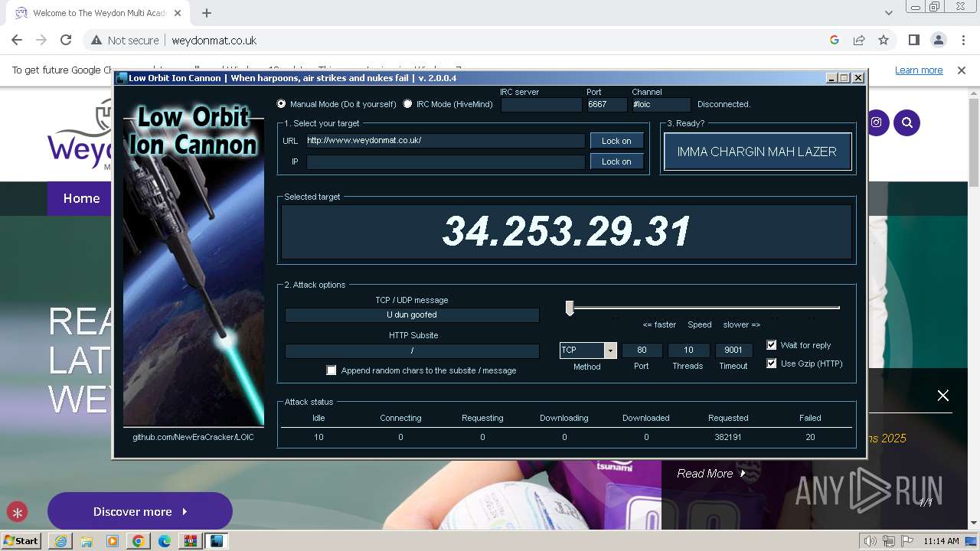Click Discover more button on website
The width and height of the screenshot is (980, 551).
(140, 511)
